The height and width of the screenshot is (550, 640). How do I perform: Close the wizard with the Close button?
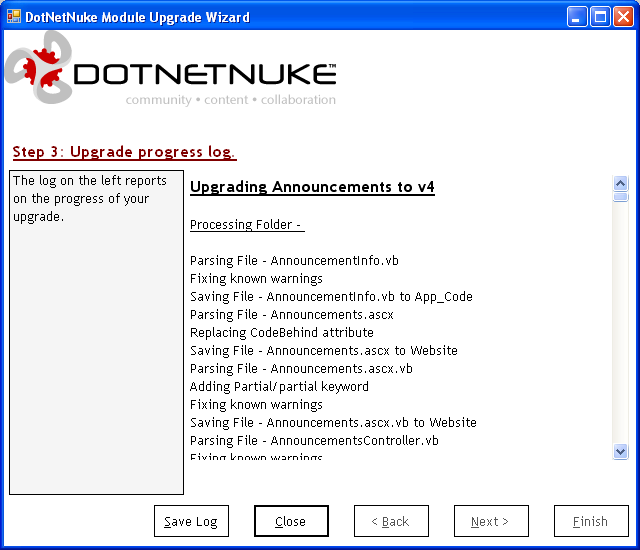pos(291,521)
